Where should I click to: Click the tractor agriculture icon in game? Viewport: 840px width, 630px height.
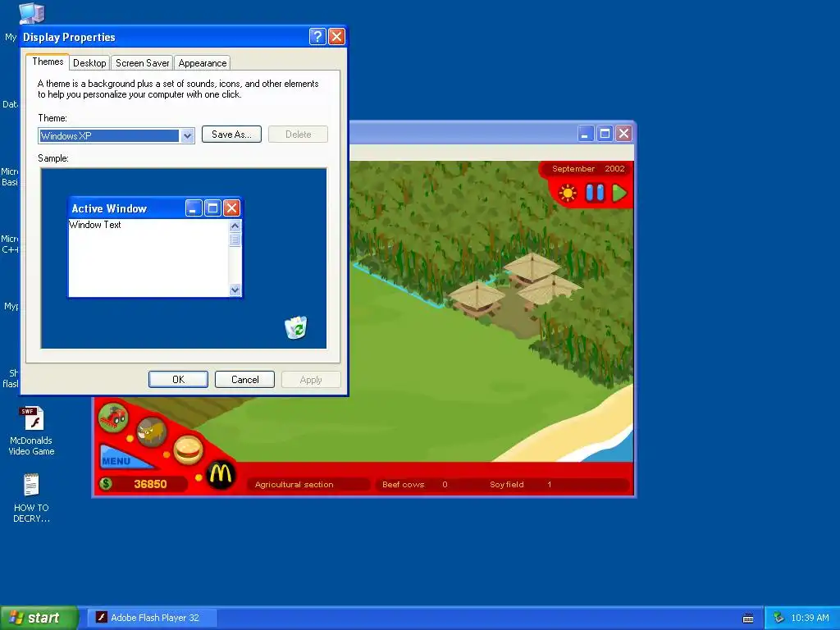(113, 418)
